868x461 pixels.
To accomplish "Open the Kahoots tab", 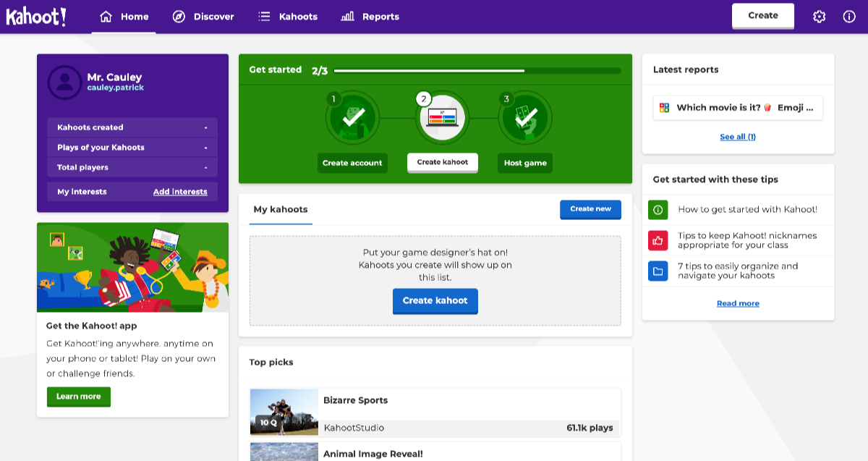I will tap(288, 17).
